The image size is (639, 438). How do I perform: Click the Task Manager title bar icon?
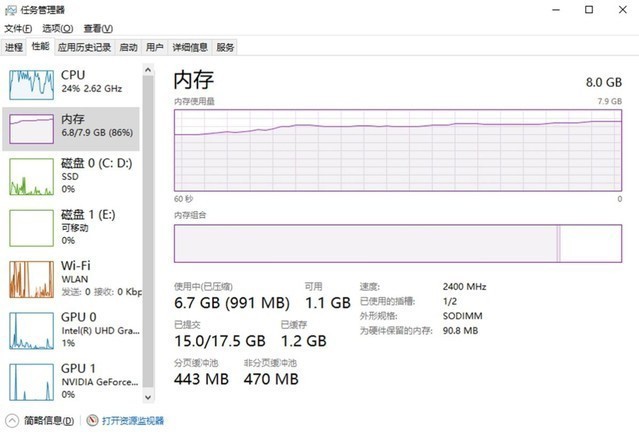point(11,10)
